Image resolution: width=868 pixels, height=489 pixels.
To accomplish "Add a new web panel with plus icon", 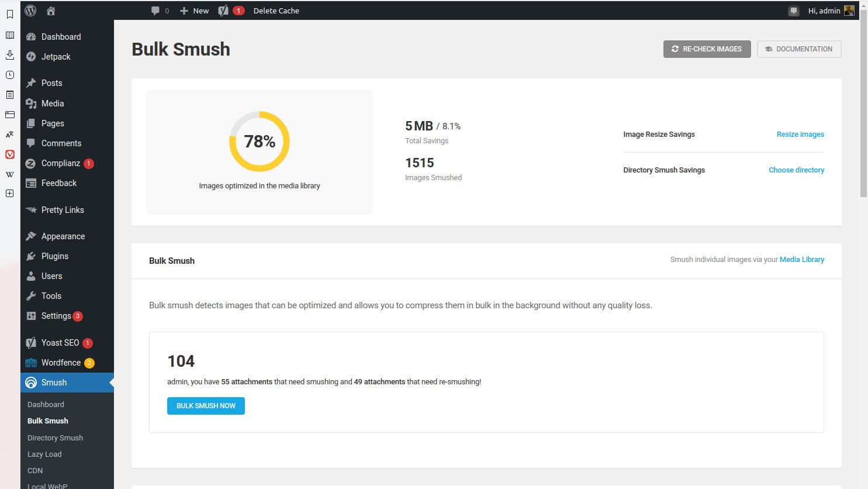I will click(x=10, y=194).
